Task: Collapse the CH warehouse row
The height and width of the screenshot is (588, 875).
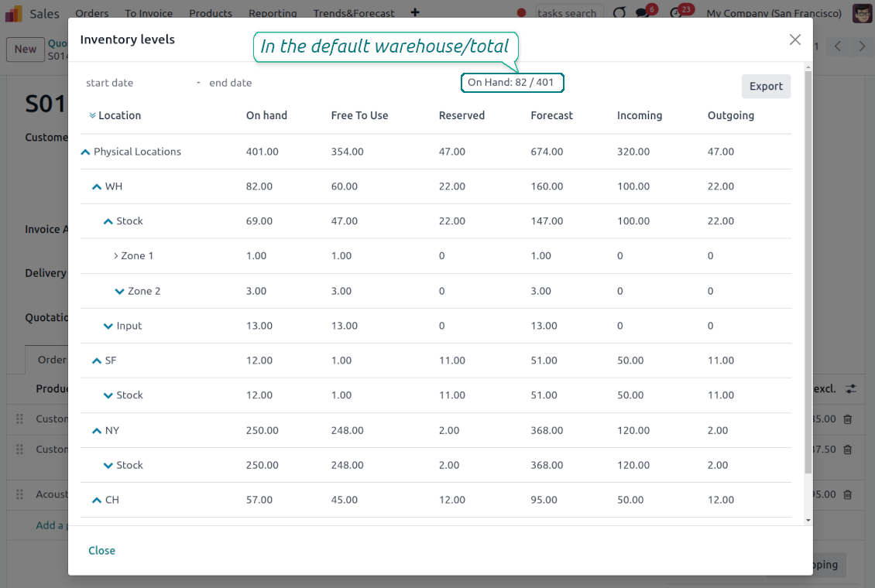Action: point(97,500)
